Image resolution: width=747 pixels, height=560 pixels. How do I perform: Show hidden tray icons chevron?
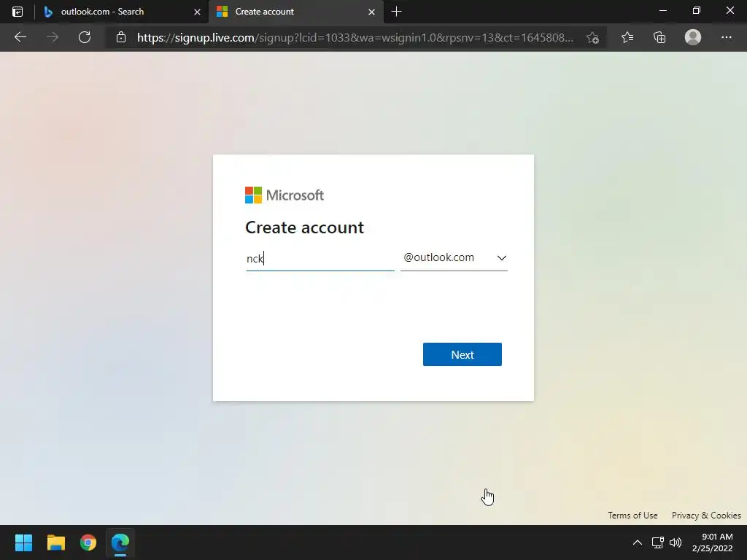638,542
